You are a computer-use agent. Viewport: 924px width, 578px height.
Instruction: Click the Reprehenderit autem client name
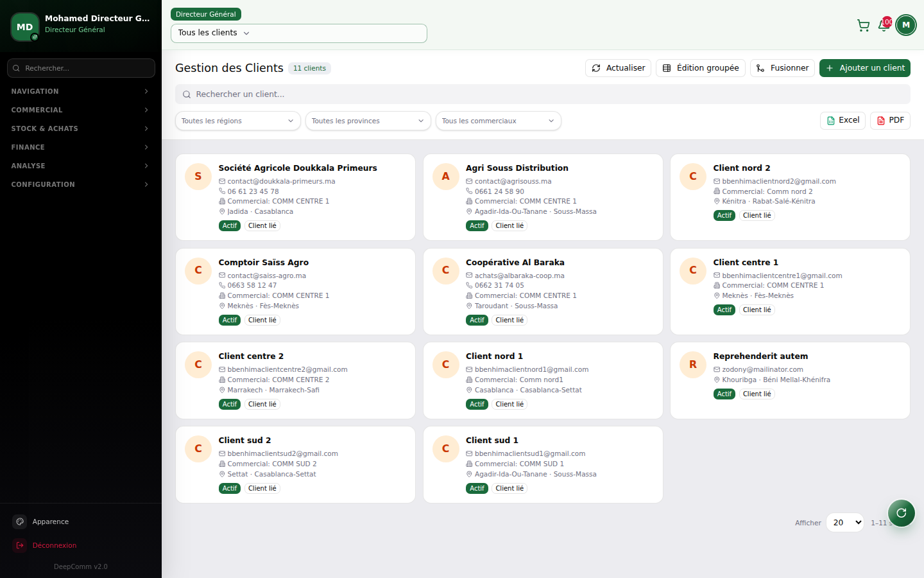[760, 356]
